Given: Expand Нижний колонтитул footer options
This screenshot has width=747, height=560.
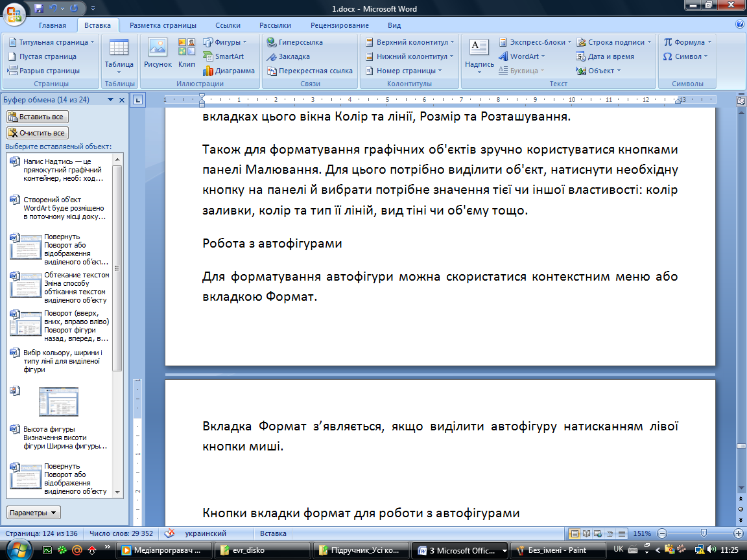Looking at the screenshot, I should click(x=409, y=56).
